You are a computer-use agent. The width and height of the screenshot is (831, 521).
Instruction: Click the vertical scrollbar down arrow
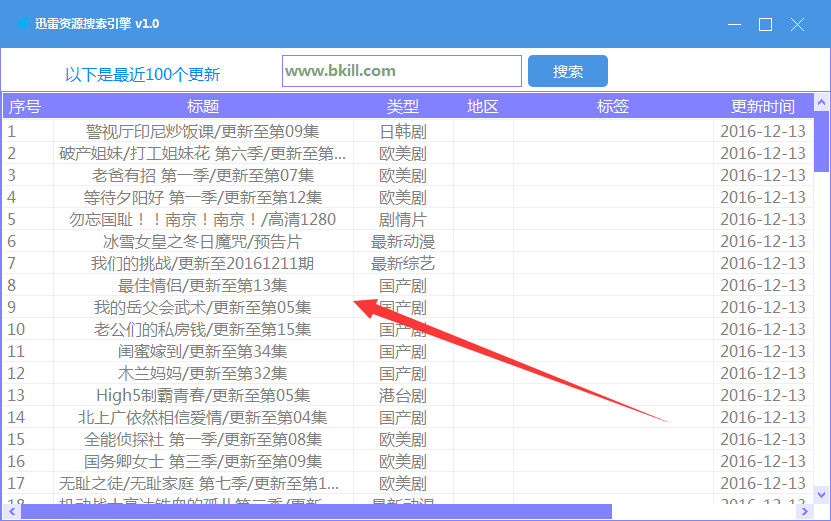[821, 495]
